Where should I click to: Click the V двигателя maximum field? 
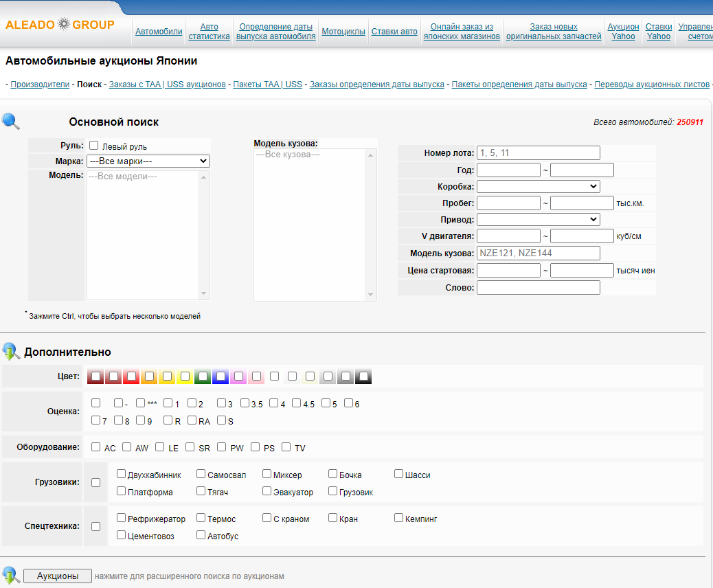click(582, 236)
